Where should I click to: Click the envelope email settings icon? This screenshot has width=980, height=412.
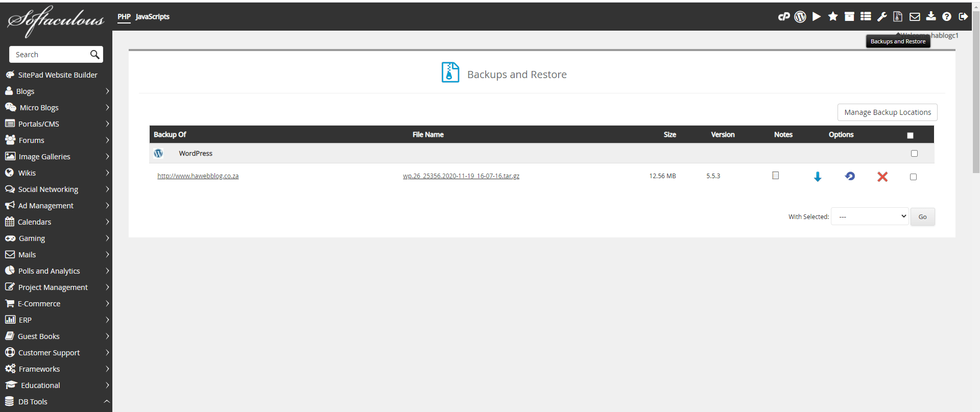coord(915,17)
